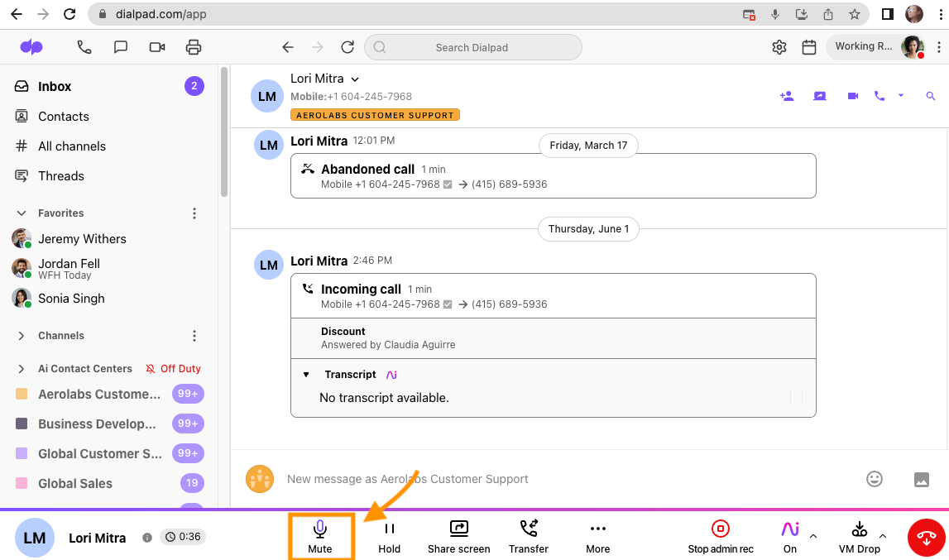Stop admin recording
The height and width of the screenshot is (560, 949).
click(721, 536)
